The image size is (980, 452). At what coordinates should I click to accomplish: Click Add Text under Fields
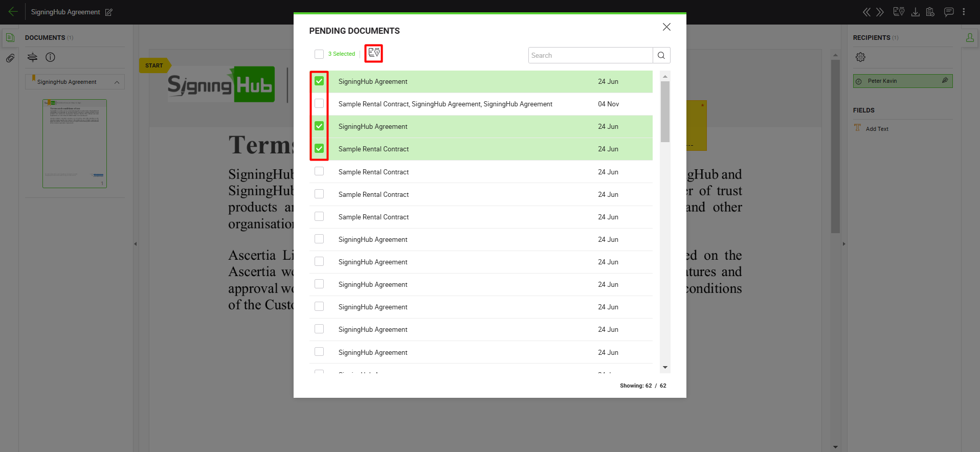(x=877, y=129)
